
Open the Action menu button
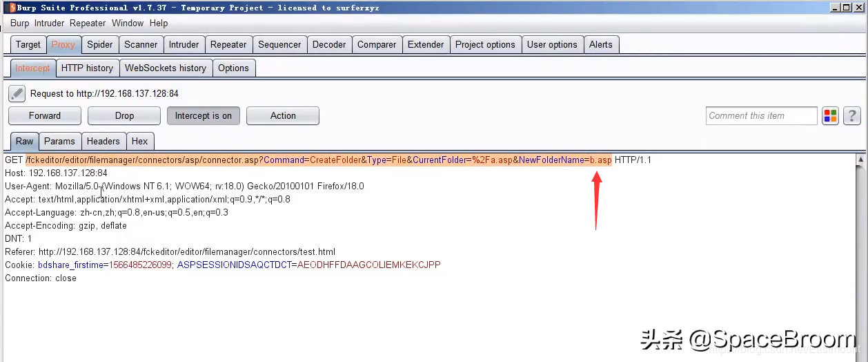coord(283,116)
